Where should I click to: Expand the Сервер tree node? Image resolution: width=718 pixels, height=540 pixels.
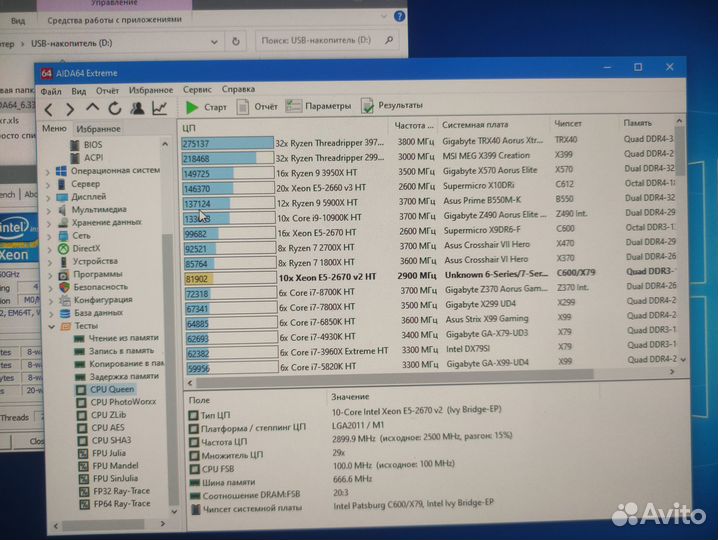tap(48, 185)
